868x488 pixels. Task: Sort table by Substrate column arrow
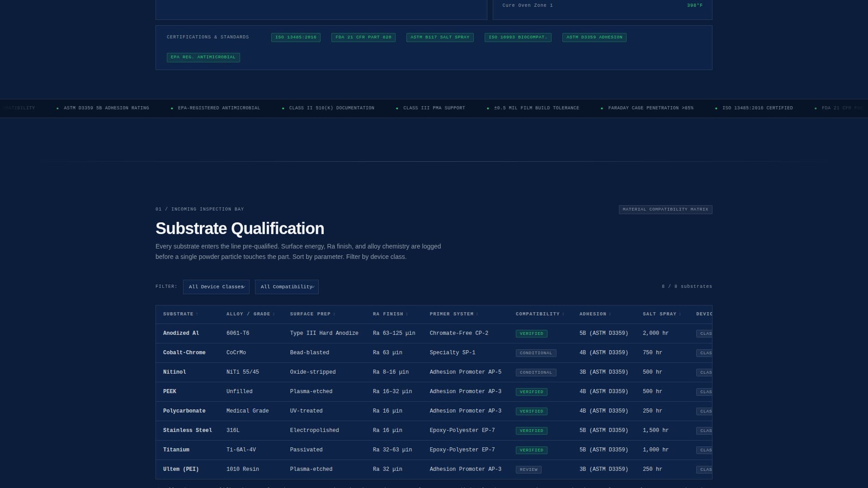pos(197,314)
